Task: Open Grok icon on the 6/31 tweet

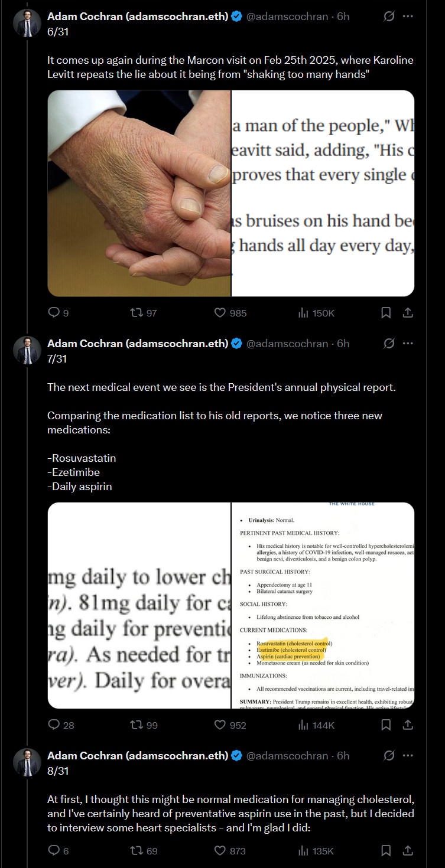Action: [389, 17]
